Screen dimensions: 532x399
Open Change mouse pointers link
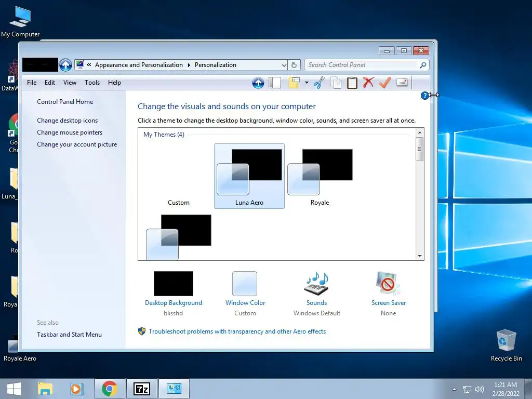coord(70,132)
